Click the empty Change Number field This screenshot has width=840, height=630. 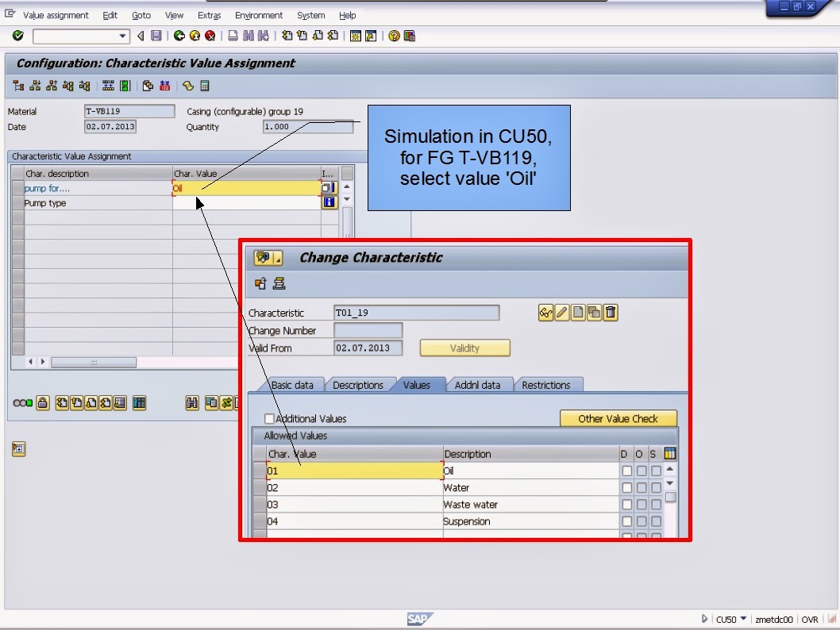point(368,330)
